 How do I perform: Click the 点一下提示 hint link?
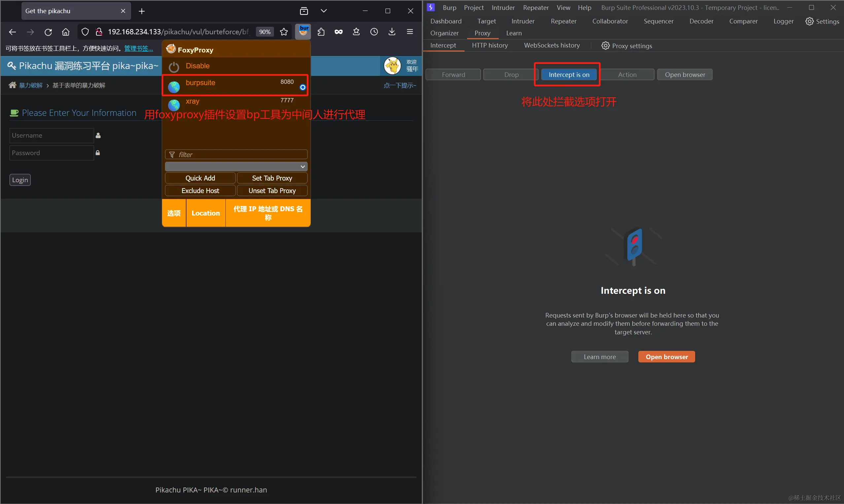[400, 85]
